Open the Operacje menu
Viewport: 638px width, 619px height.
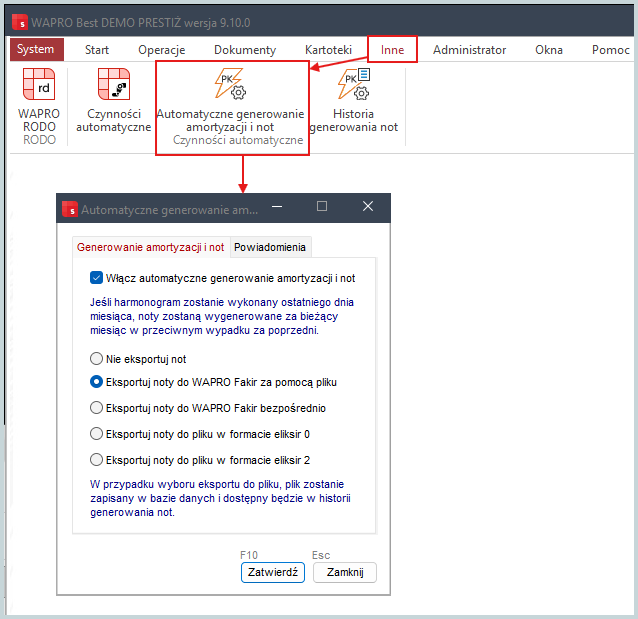click(162, 50)
